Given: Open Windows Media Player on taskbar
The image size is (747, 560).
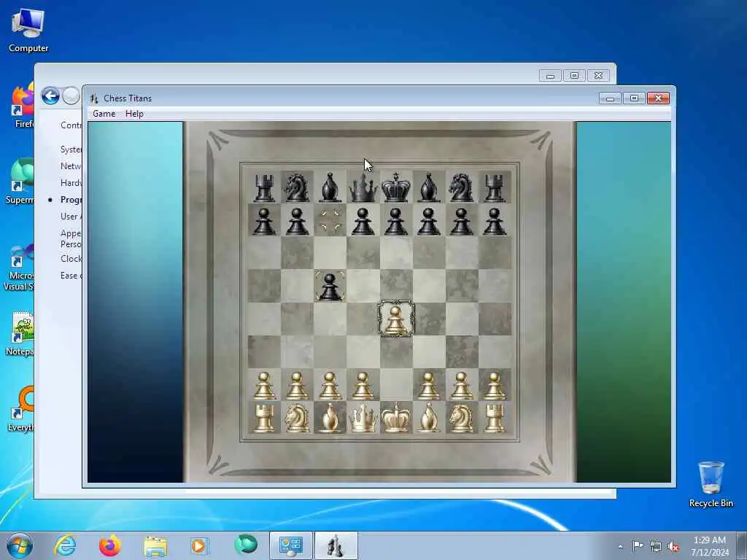Looking at the screenshot, I should tap(198, 545).
